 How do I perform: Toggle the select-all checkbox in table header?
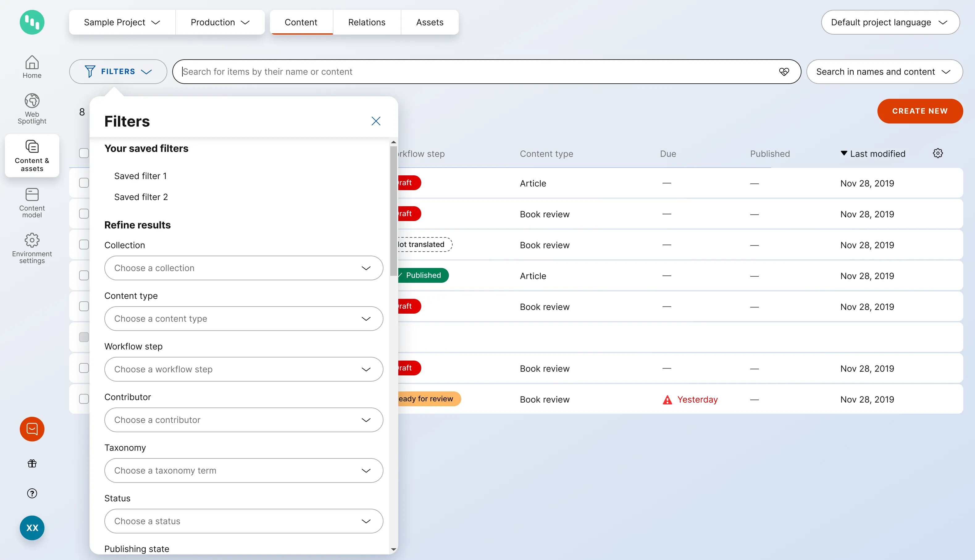tap(84, 153)
